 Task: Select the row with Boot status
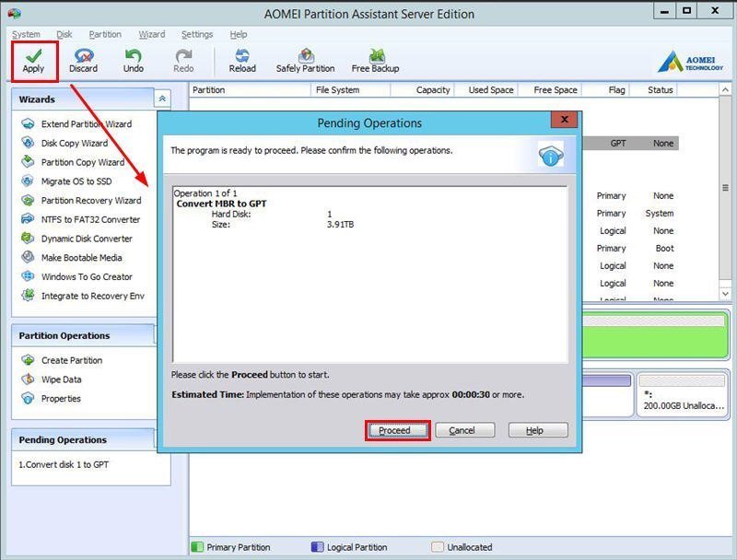click(630, 248)
